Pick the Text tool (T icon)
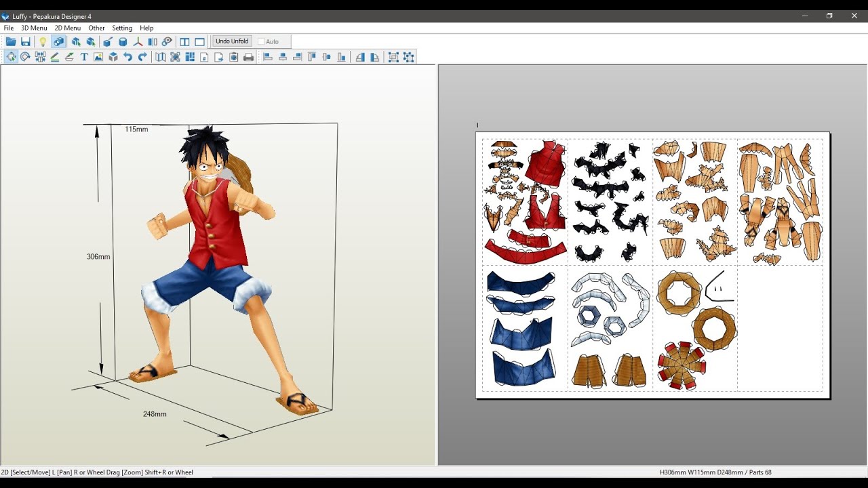 84,57
